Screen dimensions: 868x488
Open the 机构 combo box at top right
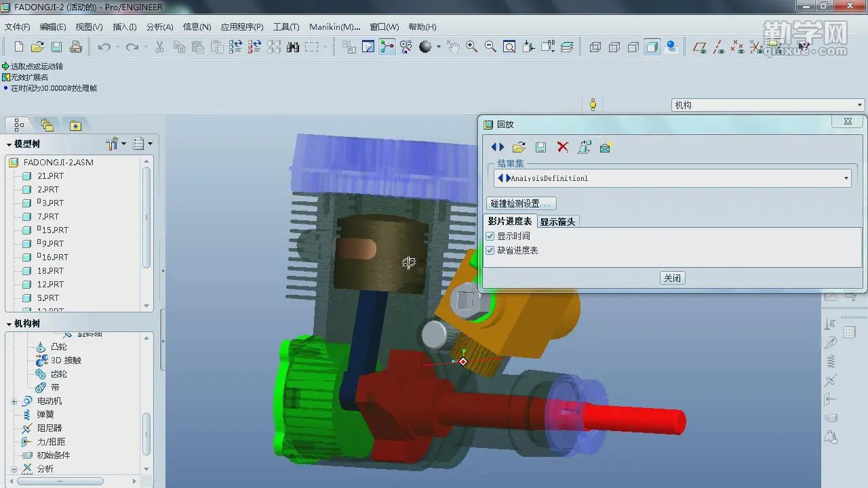(x=859, y=104)
